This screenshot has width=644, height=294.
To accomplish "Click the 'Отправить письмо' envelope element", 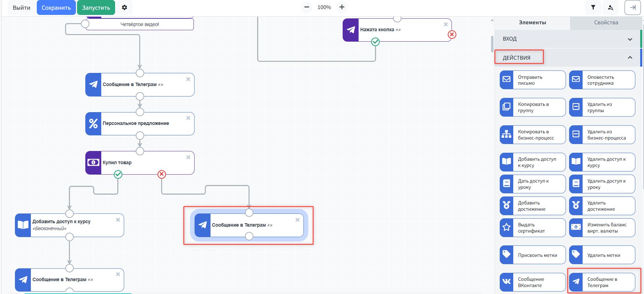I will [x=532, y=80].
